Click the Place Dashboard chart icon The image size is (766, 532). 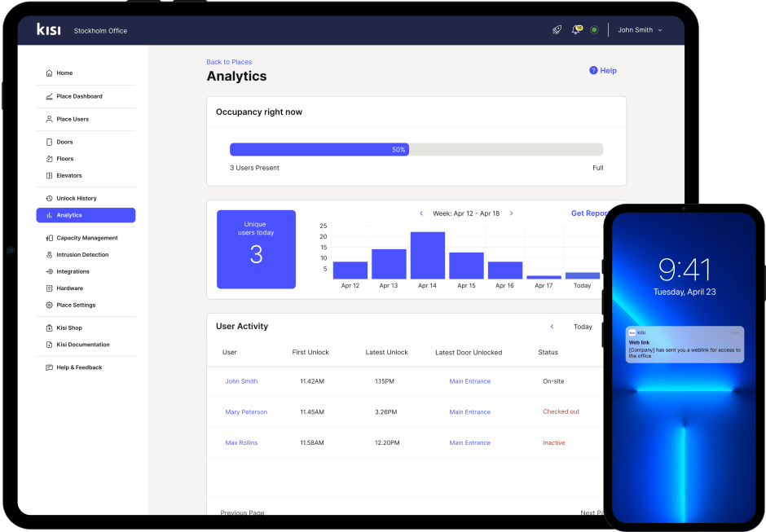tap(49, 96)
